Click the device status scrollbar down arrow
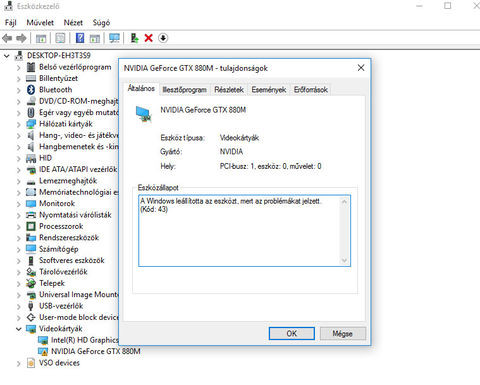 [344, 260]
